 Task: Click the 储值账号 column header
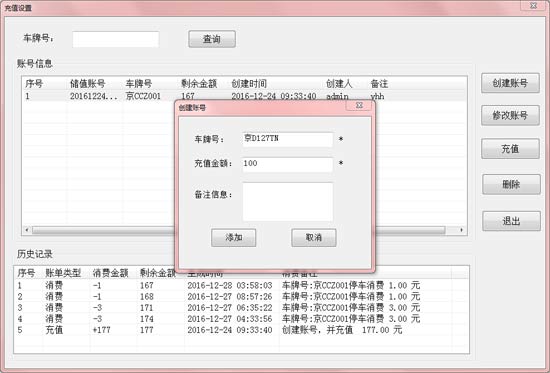tap(87, 84)
